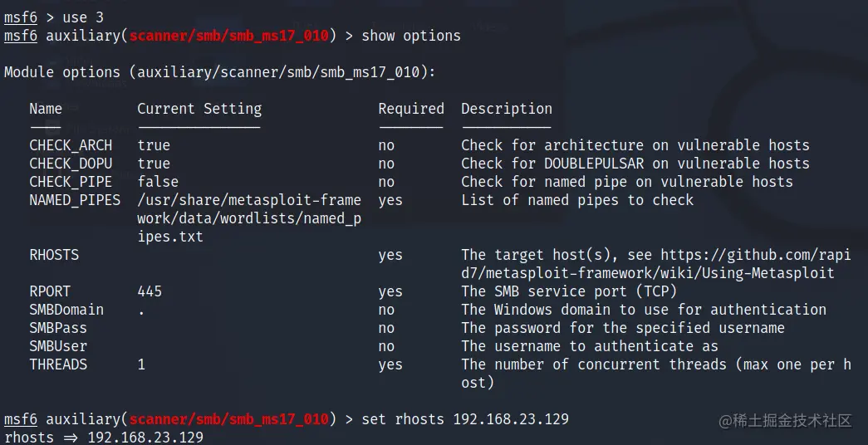Click the 'rhosts => 192.168.23.129' output line
This screenshot has height=445, width=868.
pyautogui.click(x=104, y=438)
